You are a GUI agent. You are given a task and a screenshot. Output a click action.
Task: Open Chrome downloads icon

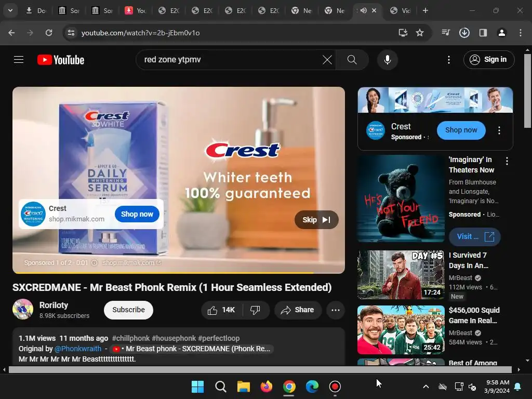pos(464,33)
